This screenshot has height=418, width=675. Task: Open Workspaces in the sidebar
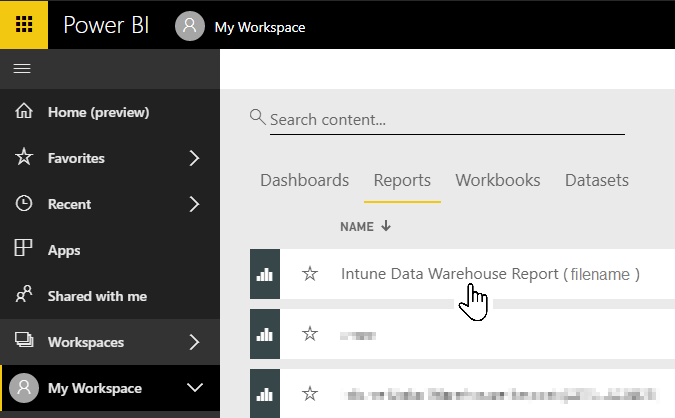point(110,342)
